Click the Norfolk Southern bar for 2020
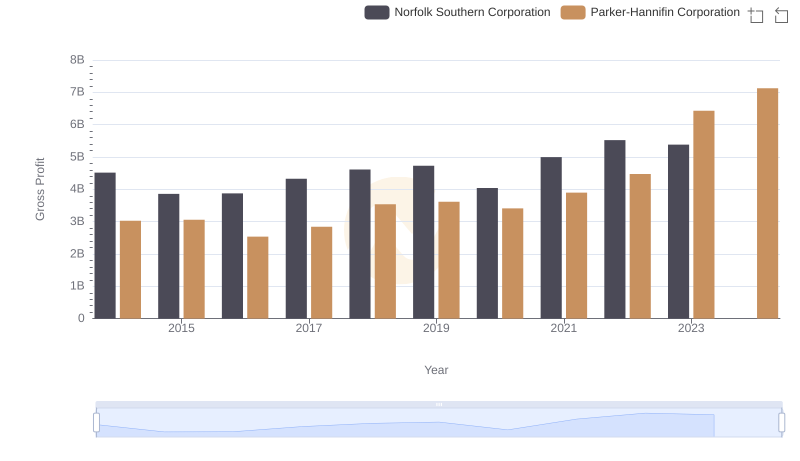Viewport: 800px width, 461px height. click(x=487, y=253)
